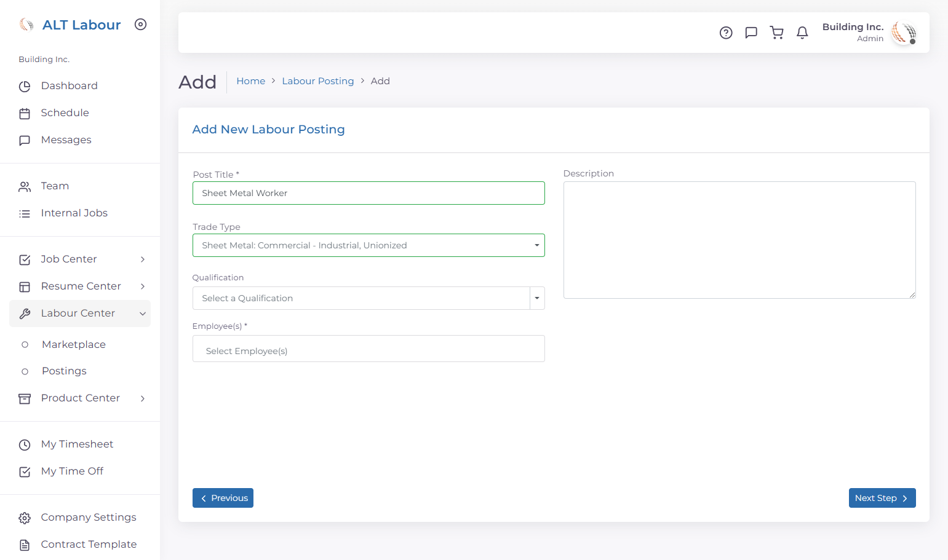Viewport: 948px width, 560px height.
Task: Expand the Resume Center submenu chevron
Action: point(143,286)
